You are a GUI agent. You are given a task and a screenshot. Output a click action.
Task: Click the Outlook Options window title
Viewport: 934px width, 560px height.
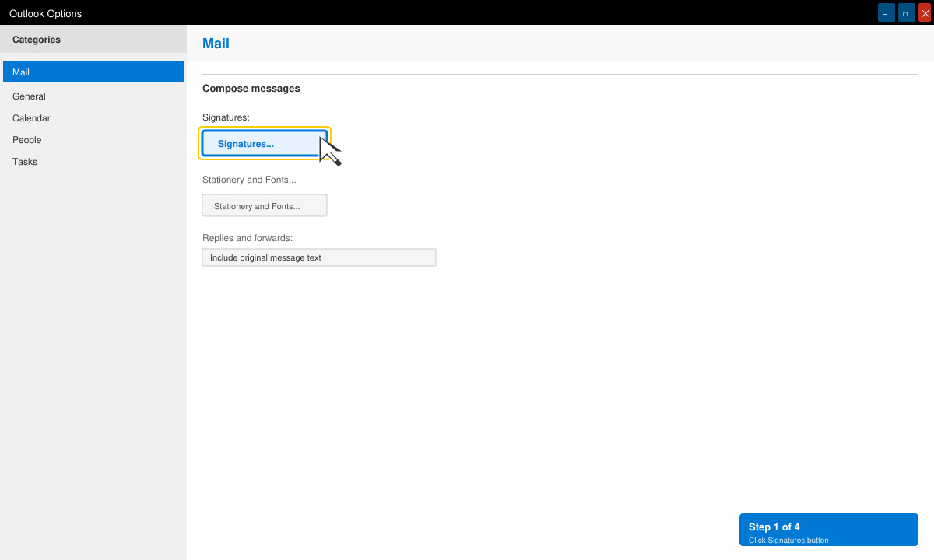pyautogui.click(x=45, y=13)
